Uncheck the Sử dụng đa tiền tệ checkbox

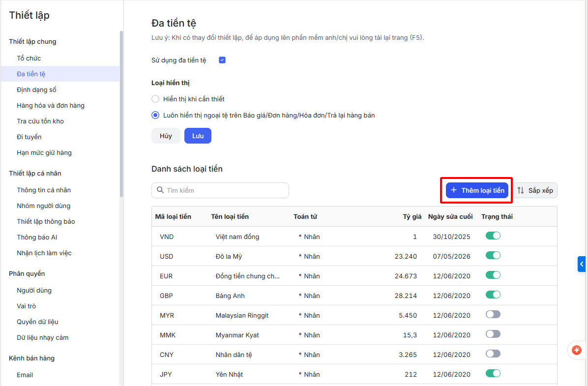point(222,60)
